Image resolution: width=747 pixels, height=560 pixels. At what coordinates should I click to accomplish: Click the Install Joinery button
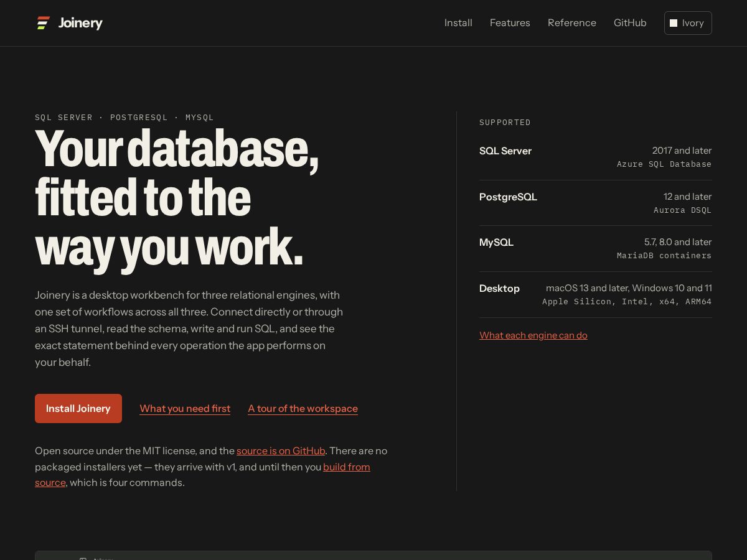(x=78, y=408)
